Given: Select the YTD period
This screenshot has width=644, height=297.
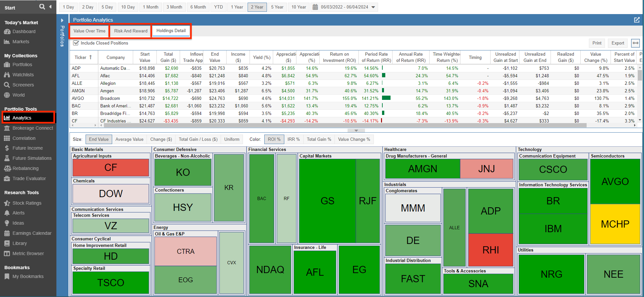Looking at the screenshot, I should (218, 7).
